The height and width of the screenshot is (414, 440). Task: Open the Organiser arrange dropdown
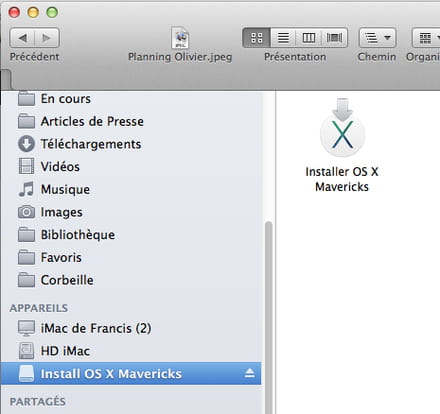click(x=427, y=38)
